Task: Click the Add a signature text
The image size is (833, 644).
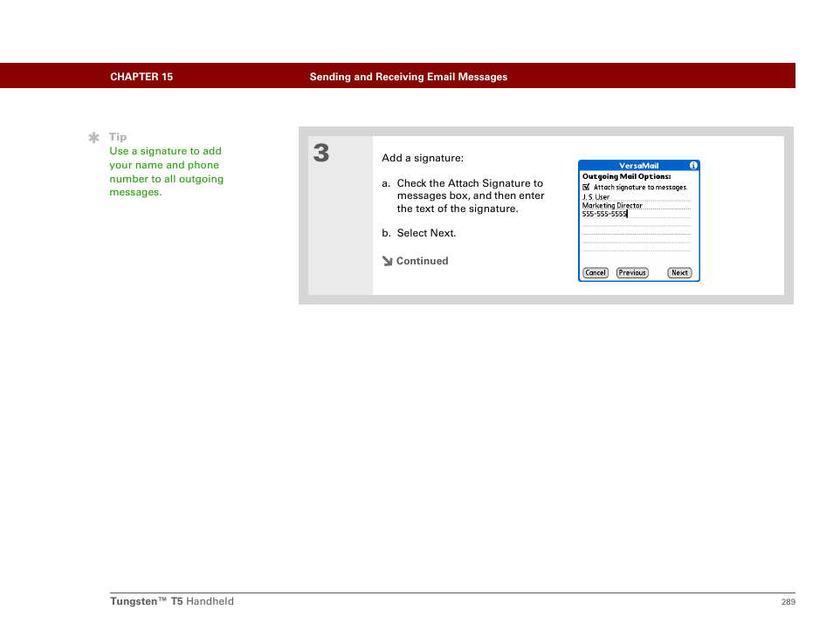Action: (x=423, y=158)
